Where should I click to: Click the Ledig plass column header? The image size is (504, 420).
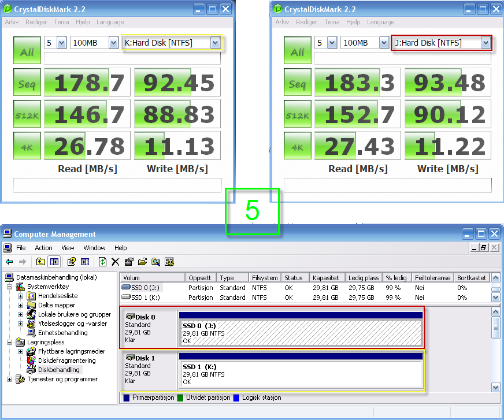pos(364,278)
